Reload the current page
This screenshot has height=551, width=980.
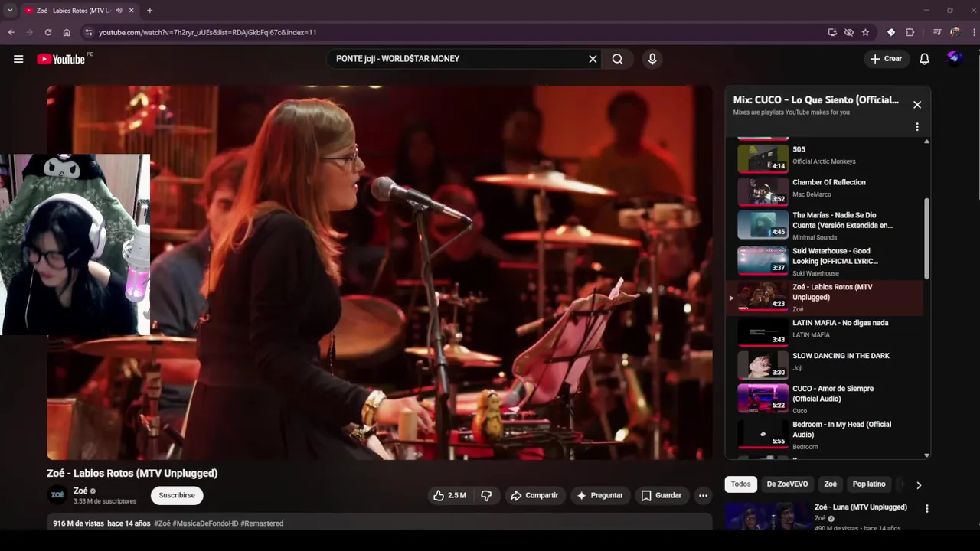tap(48, 32)
